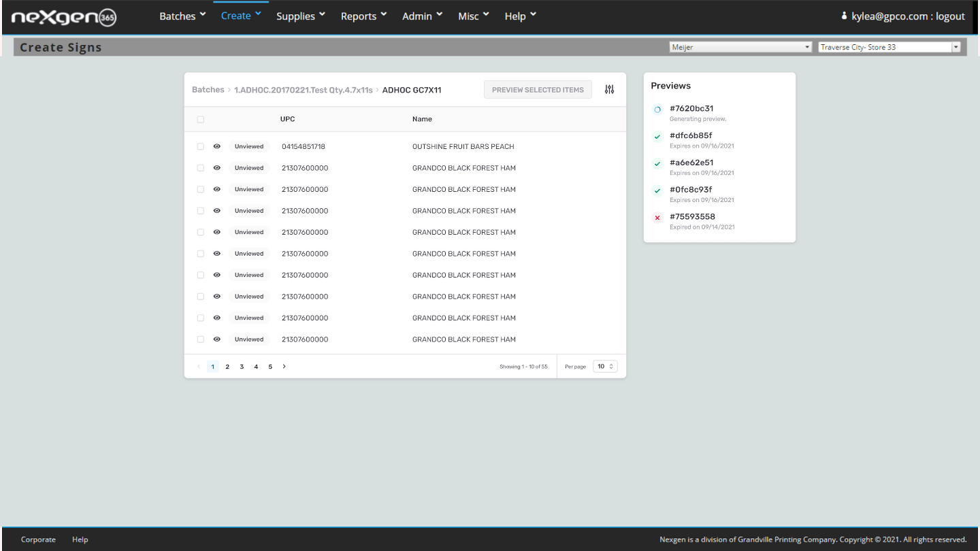Click red expired icon for #75593558
The width and height of the screenshot is (980, 551).
pos(657,218)
